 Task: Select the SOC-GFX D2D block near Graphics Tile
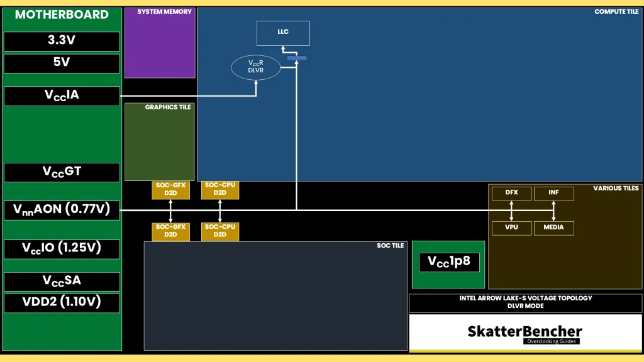point(170,190)
